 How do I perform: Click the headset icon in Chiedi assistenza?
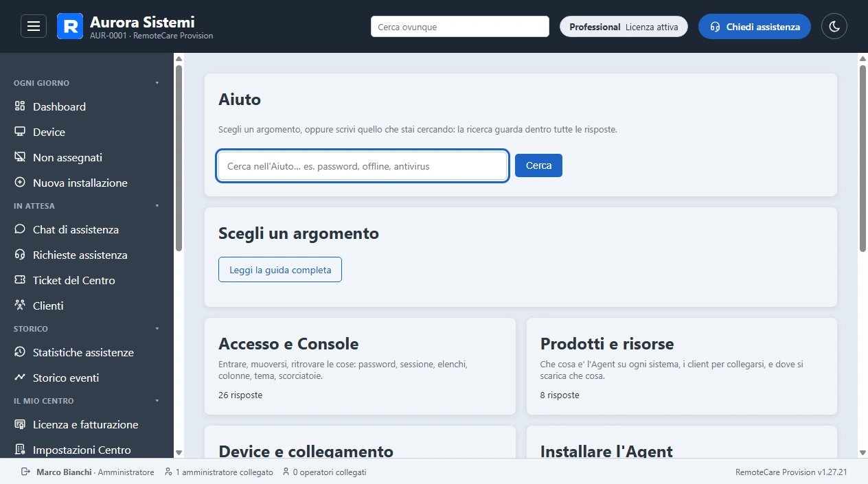(715, 27)
